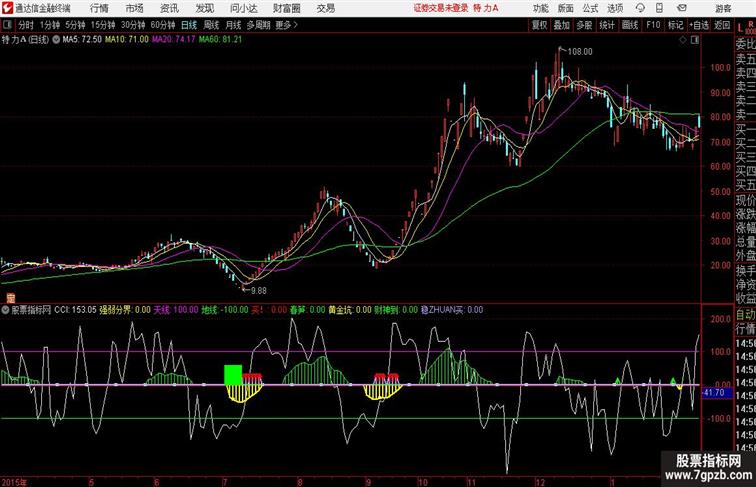Expand the main chart indicator arrow beside 特力A

[56, 40]
